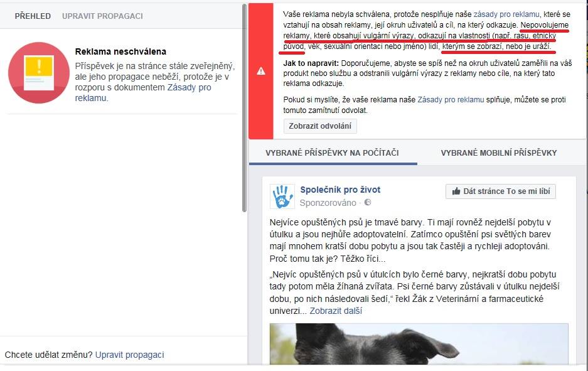Click the Zobrazit odvolání button
588x371 pixels.
pos(320,126)
